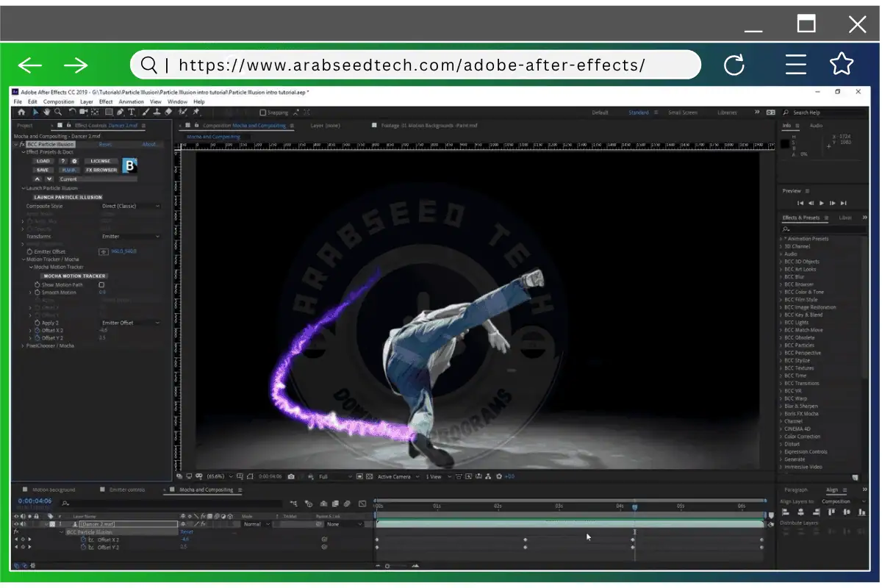Screen dimensions: 882x588
Task: Activate the Hand tool
Action: pos(47,112)
